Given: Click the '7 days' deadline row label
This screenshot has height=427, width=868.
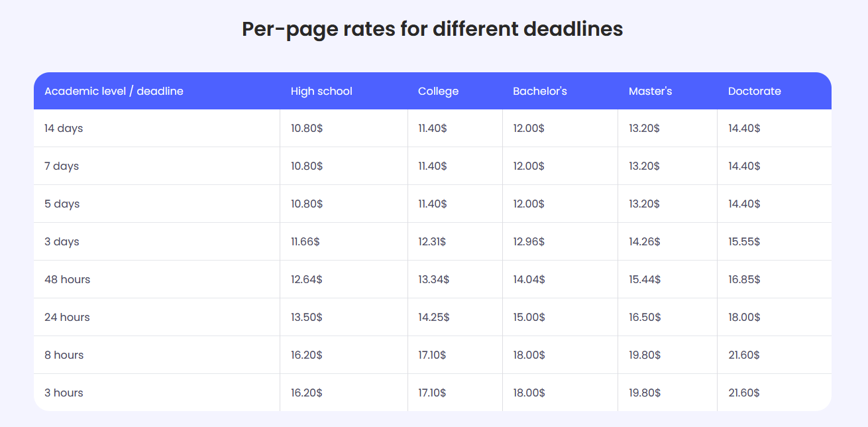Looking at the screenshot, I should pyautogui.click(x=62, y=166).
